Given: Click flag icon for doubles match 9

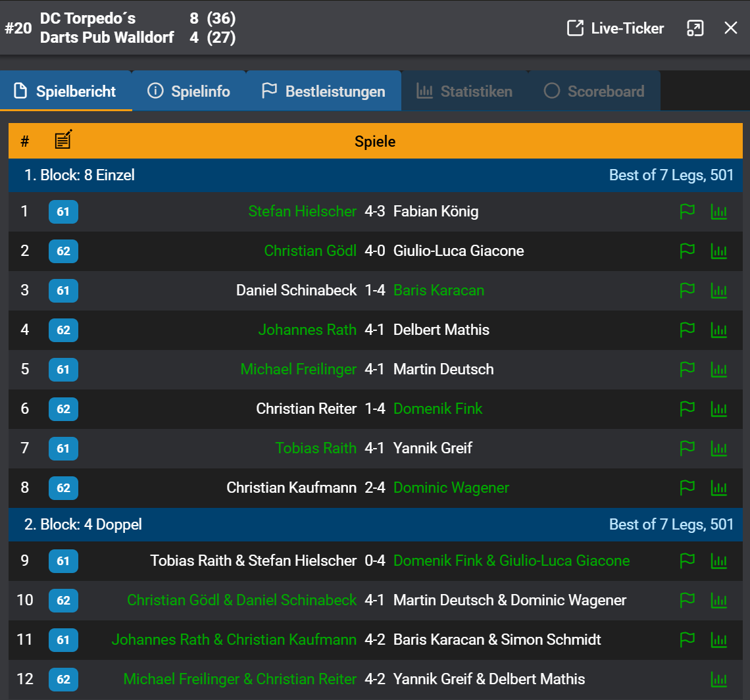Looking at the screenshot, I should click(687, 561).
